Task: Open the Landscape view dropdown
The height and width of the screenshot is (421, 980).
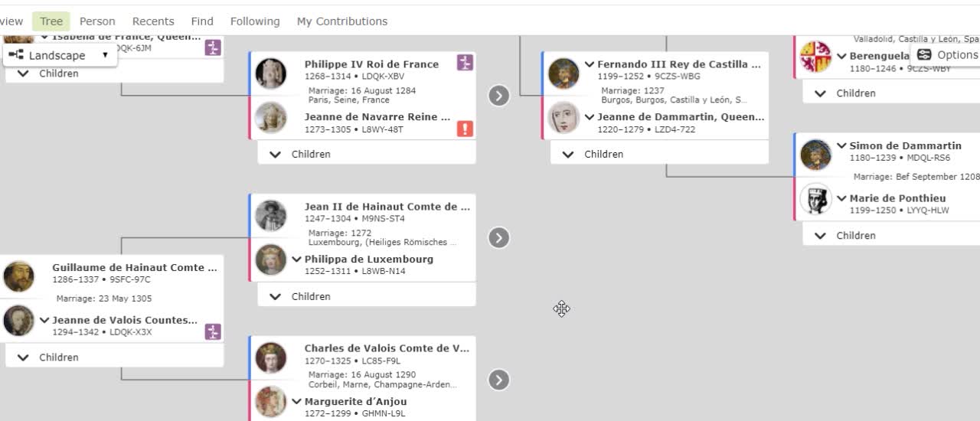Action: tap(60, 55)
